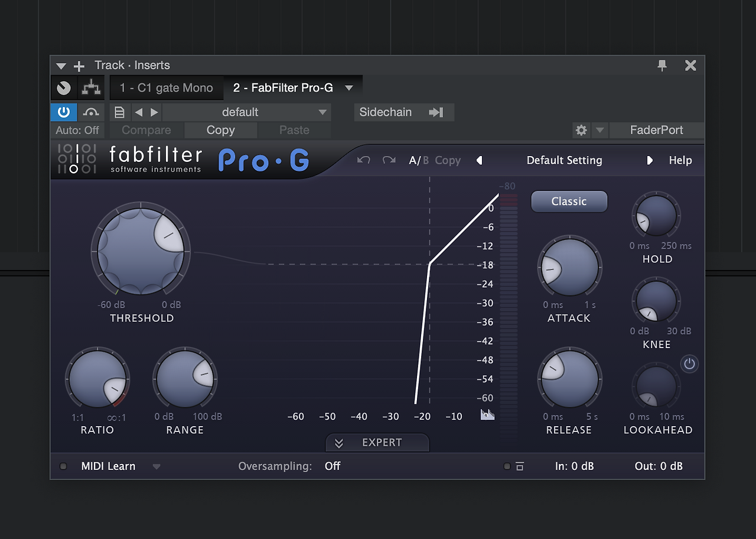Screen dimensions: 756x539
Task: Open the MIDI Learn dropdown arrow
Action: point(157,466)
